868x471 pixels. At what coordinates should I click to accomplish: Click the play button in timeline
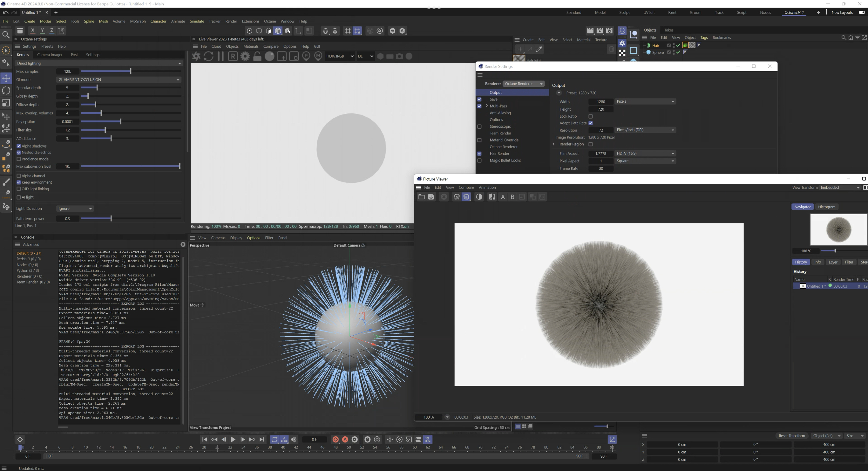(x=233, y=440)
